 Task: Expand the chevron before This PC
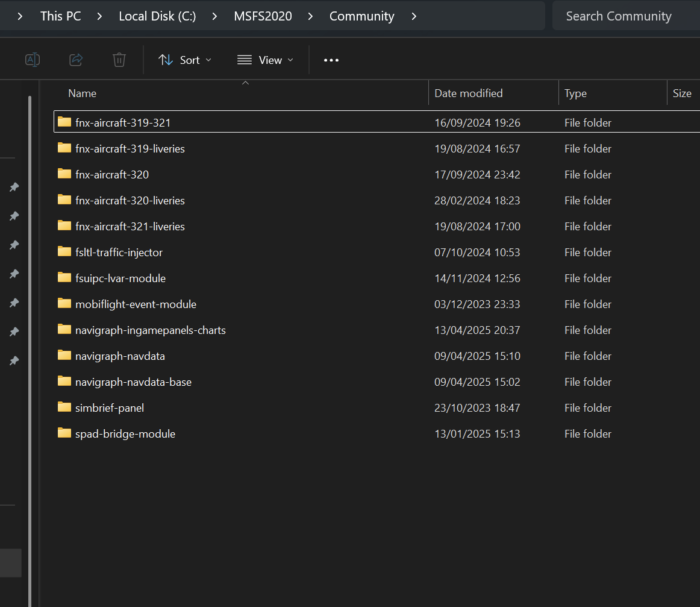point(20,16)
